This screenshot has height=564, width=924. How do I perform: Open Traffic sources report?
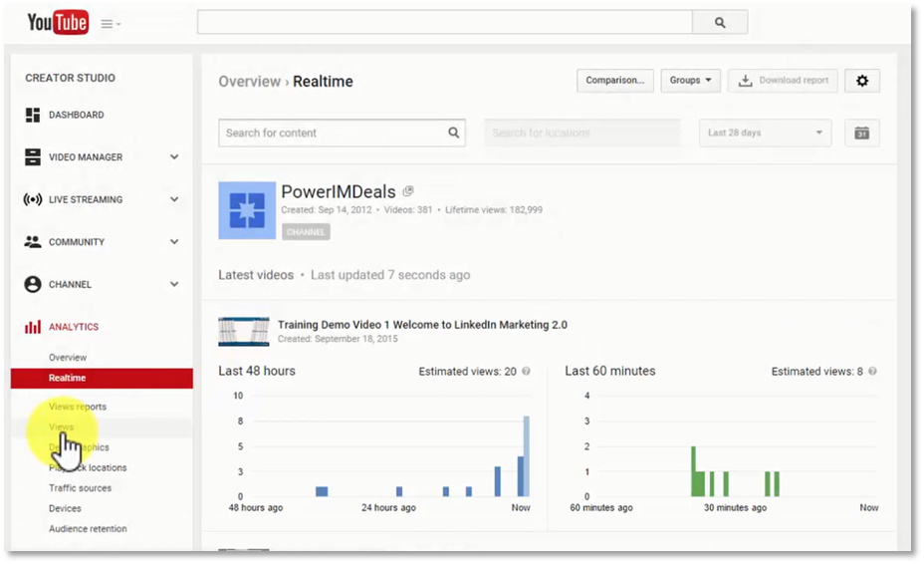(80, 488)
